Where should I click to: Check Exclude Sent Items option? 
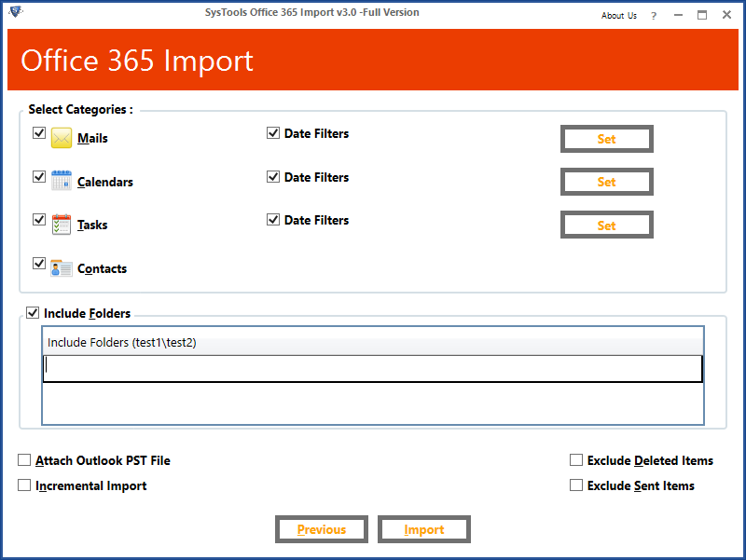tap(576, 485)
